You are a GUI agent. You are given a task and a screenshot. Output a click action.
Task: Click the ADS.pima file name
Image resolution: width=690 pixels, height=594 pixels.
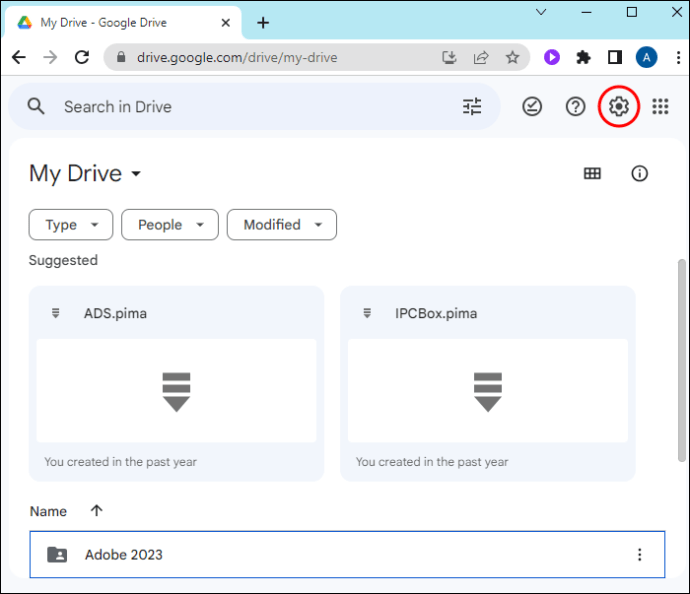click(x=115, y=313)
